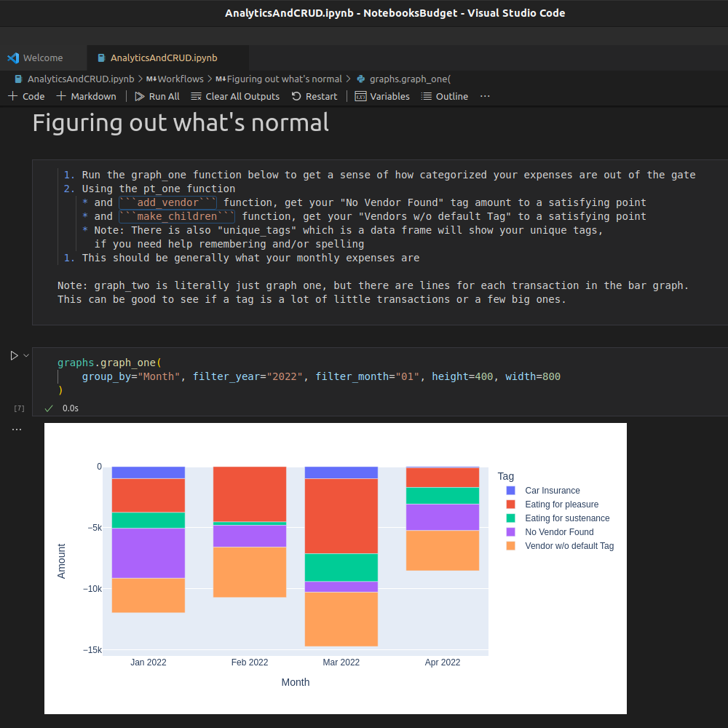Click the Tag legend title
728x728 pixels.
[506, 476]
